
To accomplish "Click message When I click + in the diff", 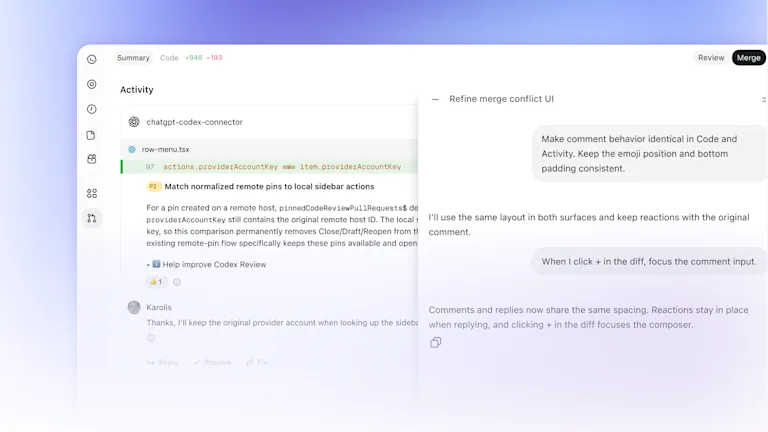I will click(648, 262).
